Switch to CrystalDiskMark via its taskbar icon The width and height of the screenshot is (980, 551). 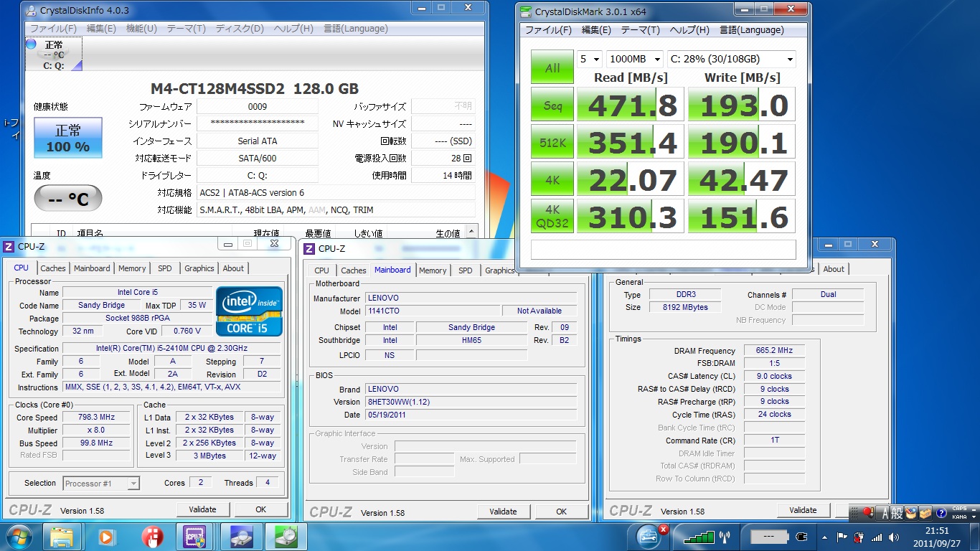click(x=286, y=537)
